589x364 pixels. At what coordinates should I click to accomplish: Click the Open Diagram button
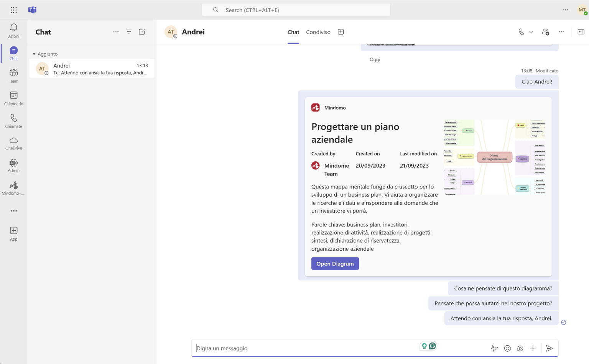tap(335, 264)
